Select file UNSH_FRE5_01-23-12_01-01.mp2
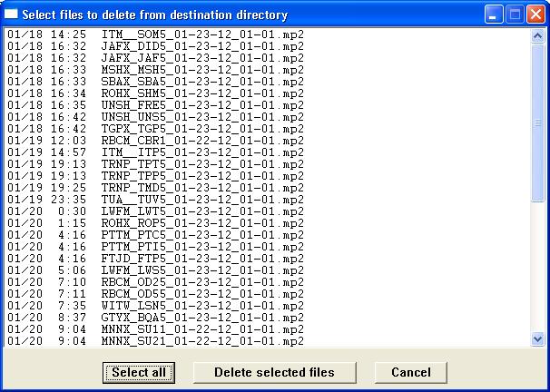Viewport: 550px width, 392px height. pos(269,105)
